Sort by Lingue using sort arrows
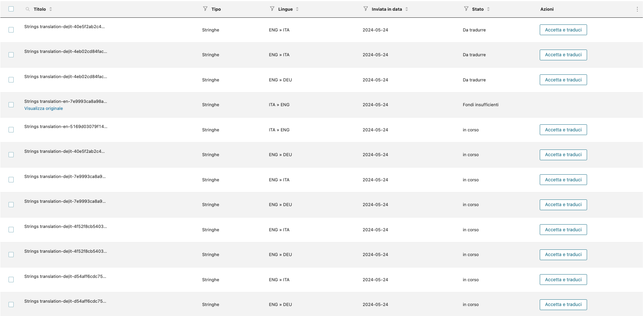The image size is (644, 316). (x=297, y=9)
